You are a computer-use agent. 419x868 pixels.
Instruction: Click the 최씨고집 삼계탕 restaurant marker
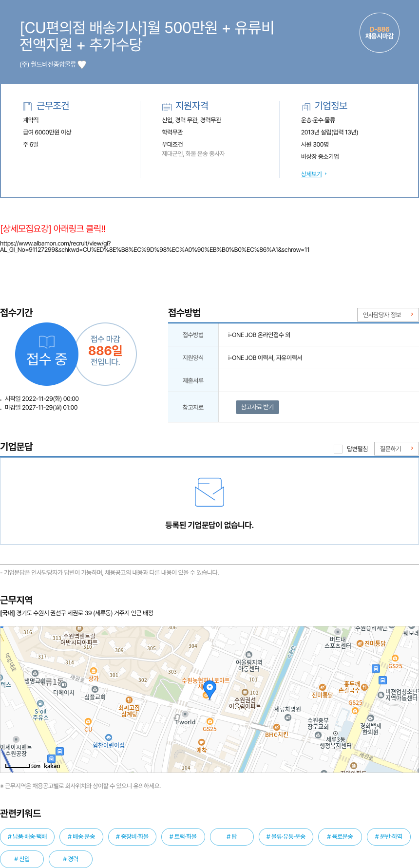click(x=129, y=700)
